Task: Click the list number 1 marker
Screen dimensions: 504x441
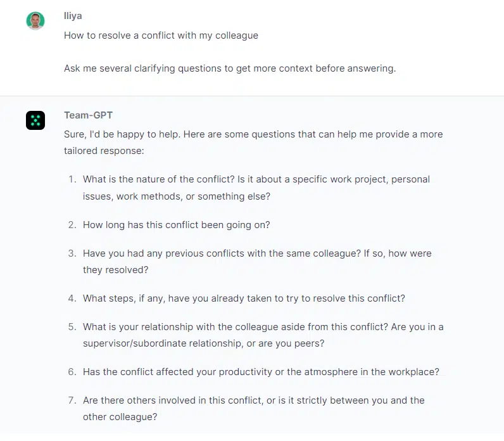Action: point(73,179)
